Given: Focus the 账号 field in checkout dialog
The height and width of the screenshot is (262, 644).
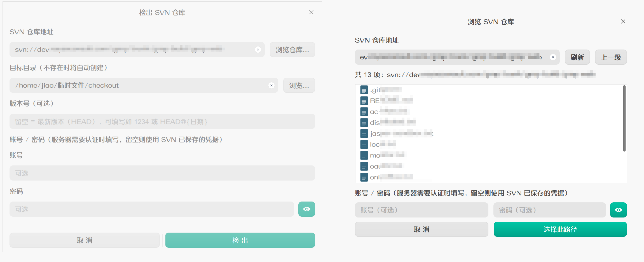Looking at the screenshot, I should 162,173.
